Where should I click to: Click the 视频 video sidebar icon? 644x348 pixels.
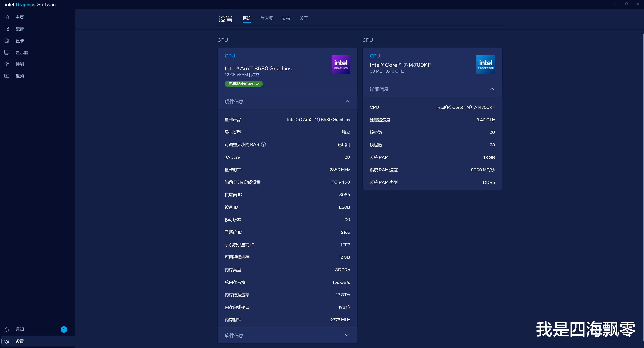(7, 76)
